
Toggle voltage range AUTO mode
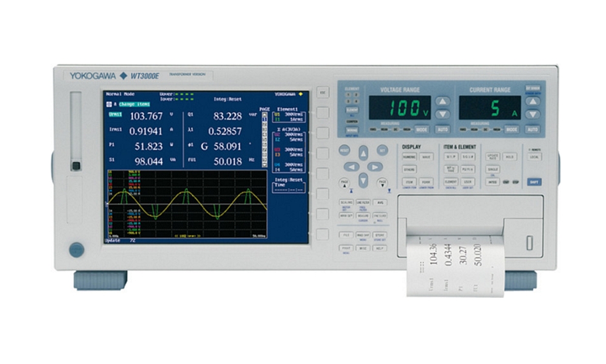(443, 129)
